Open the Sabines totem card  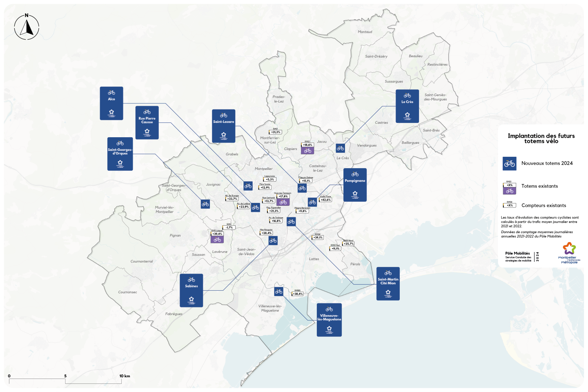(192, 290)
